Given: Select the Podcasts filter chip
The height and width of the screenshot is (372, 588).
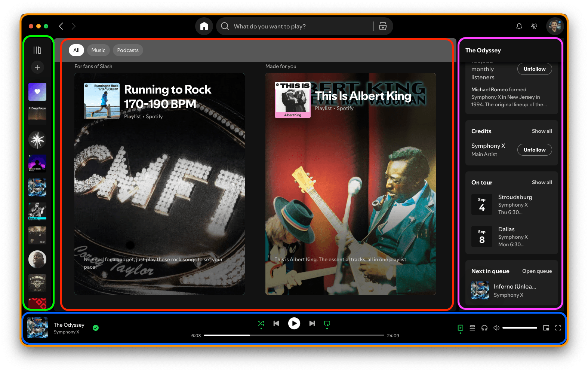Looking at the screenshot, I should 128,50.
